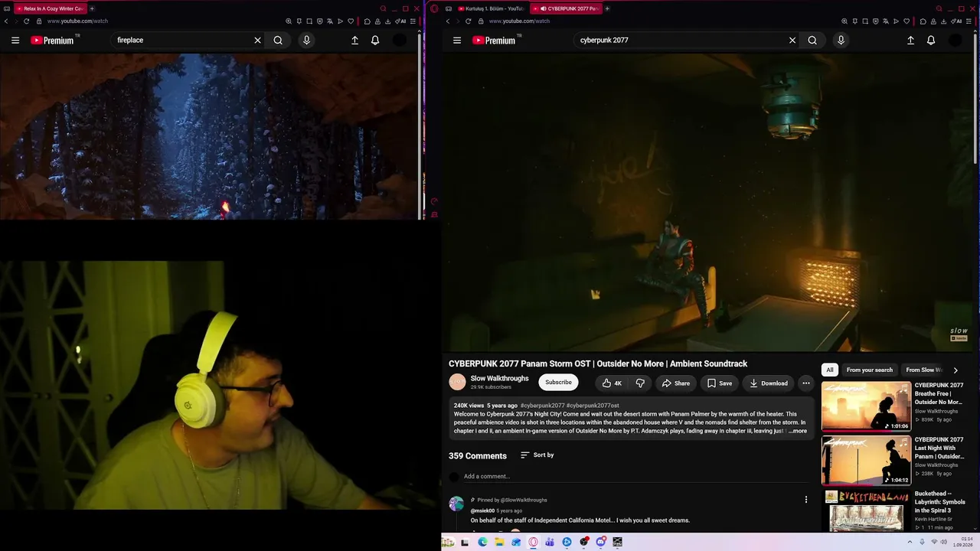
Task: Open account avatar menu in right YouTube window
Action: [x=955, y=41]
